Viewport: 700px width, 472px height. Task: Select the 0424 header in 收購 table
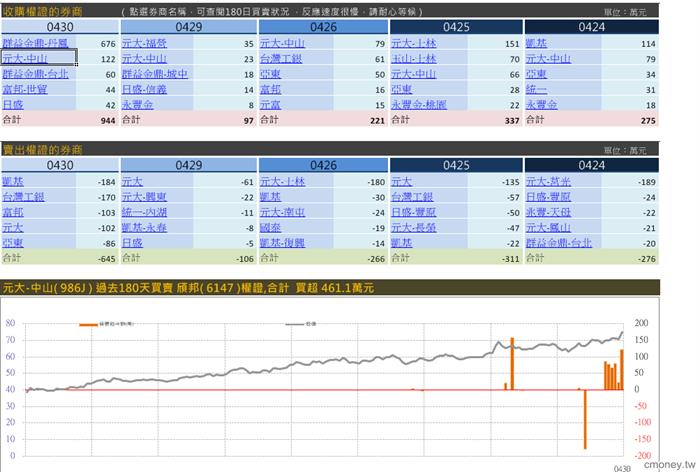pyautogui.click(x=592, y=27)
